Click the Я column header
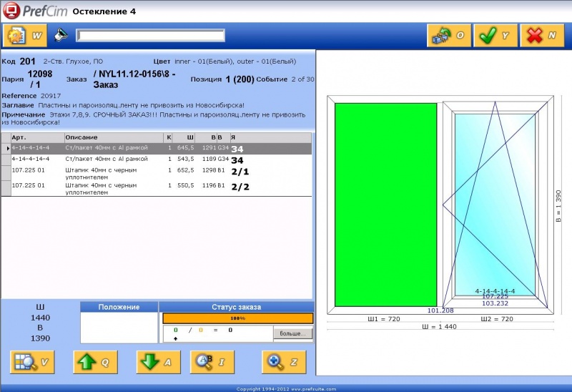 [270, 137]
